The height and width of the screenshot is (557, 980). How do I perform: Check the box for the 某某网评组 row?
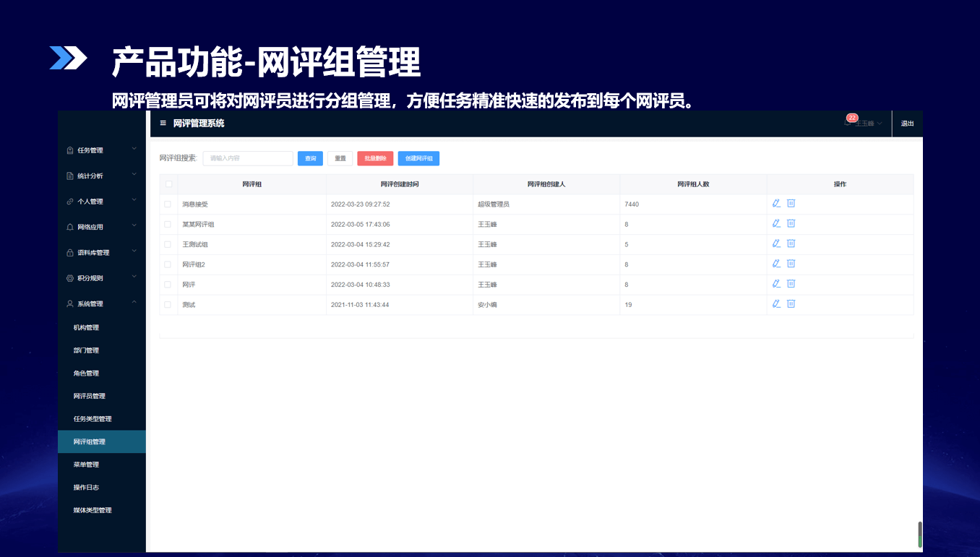click(168, 224)
